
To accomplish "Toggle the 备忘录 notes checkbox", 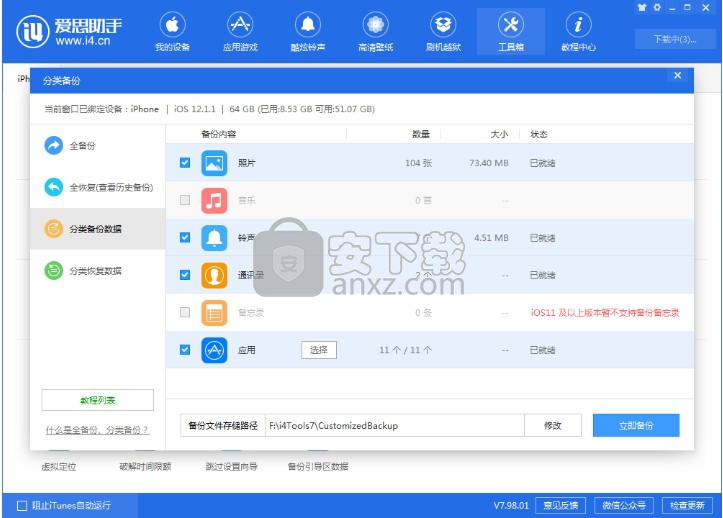I will [185, 313].
